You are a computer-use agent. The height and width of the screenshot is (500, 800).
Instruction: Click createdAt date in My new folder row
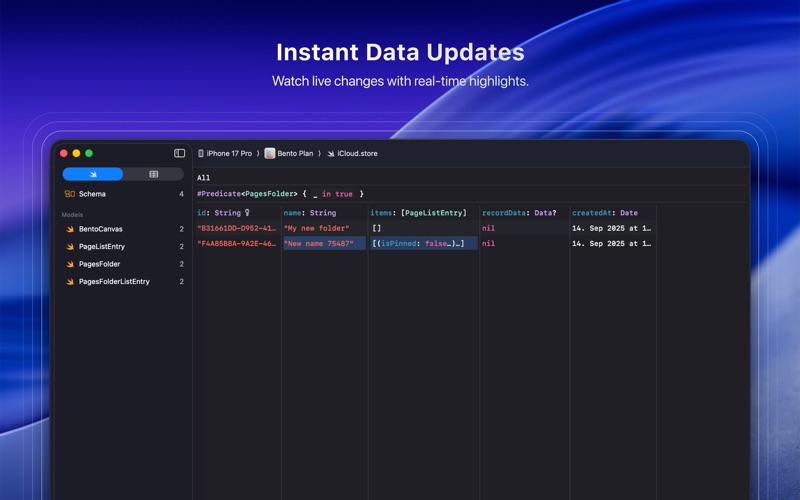point(611,228)
